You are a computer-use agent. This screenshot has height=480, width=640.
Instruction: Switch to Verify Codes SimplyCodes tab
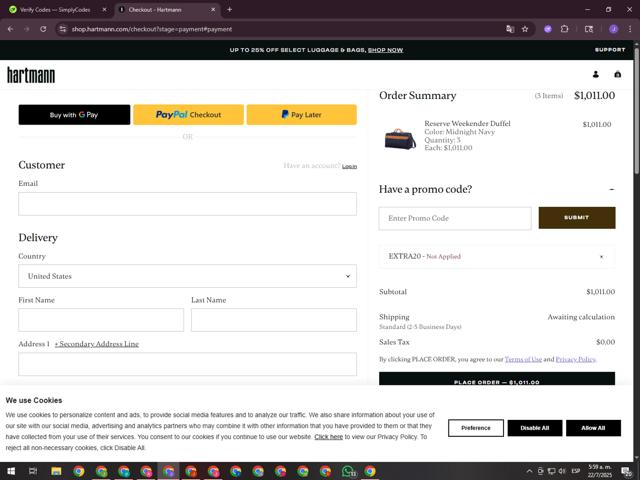[x=56, y=9]
